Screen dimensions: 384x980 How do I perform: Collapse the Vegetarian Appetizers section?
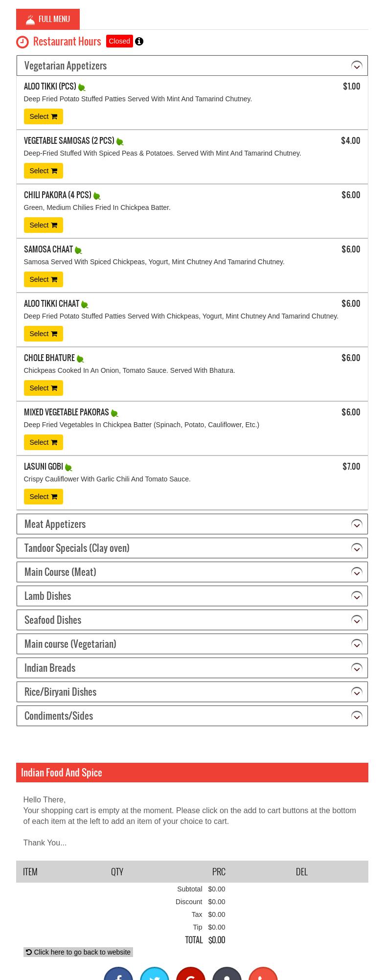357,66
